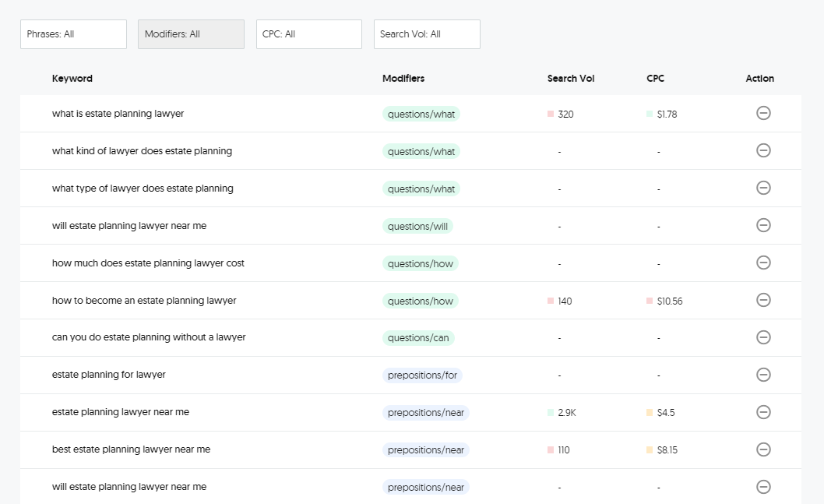Expand the CPC: All filter

[308, 34]
